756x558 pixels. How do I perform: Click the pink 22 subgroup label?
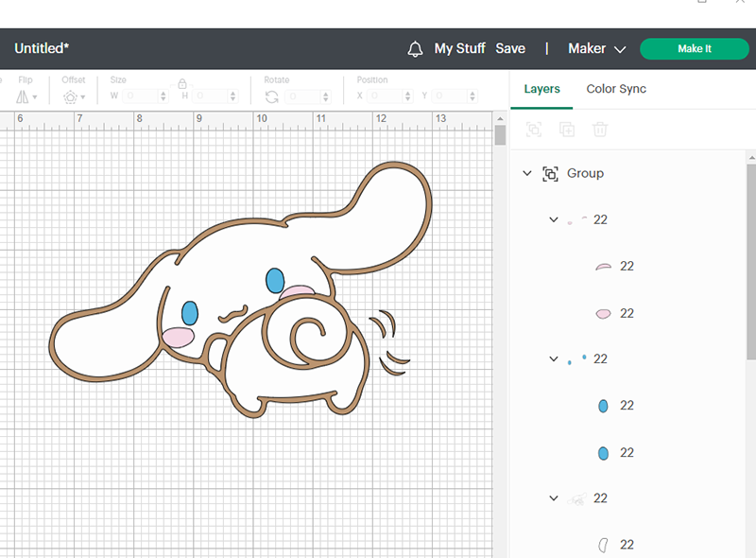tap(600, 219)
